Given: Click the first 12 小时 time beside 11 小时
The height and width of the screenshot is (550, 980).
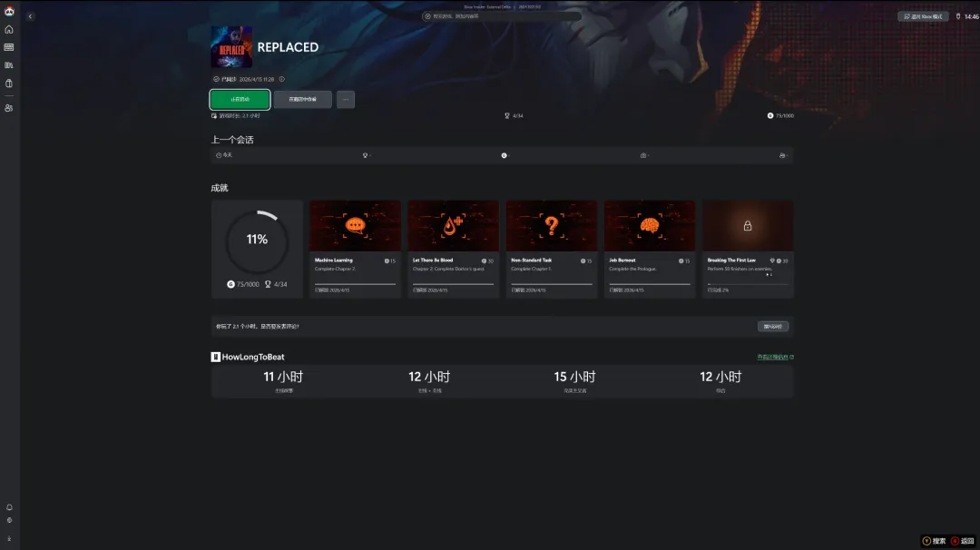Looking at the screenshot, I should tap(429, 377).
